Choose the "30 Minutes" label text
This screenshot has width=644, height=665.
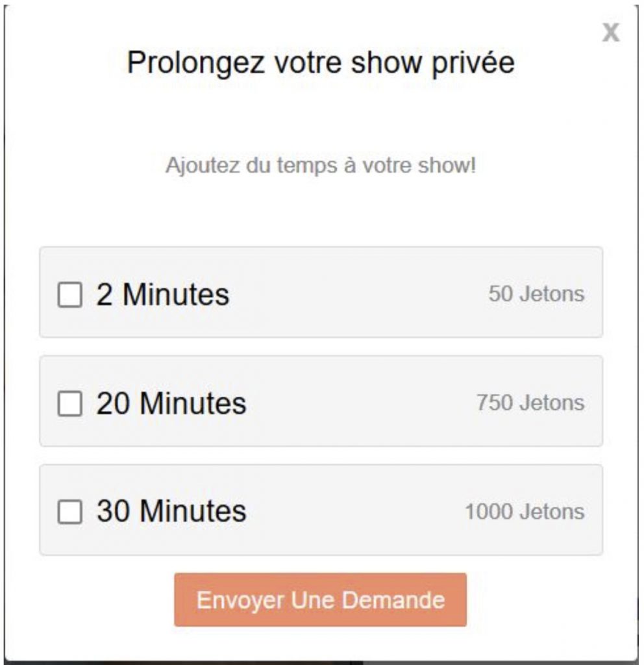click(x=171, y=512)
